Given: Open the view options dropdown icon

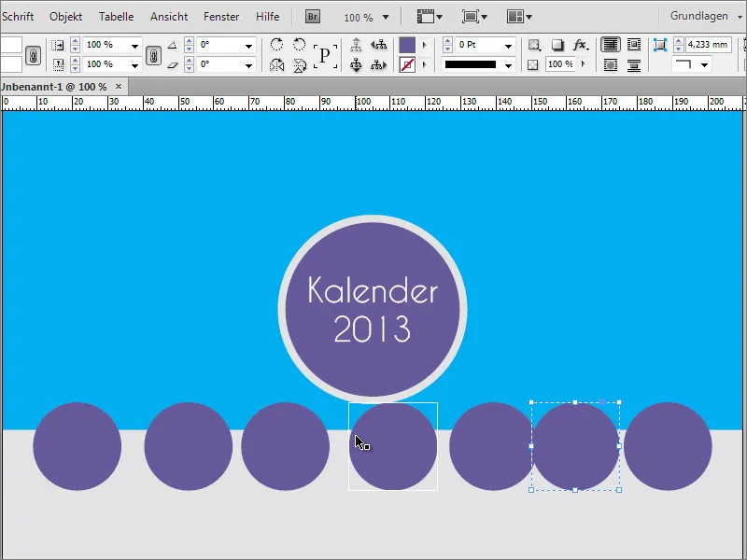Looking at the screenshot, I should click(430, 17).
